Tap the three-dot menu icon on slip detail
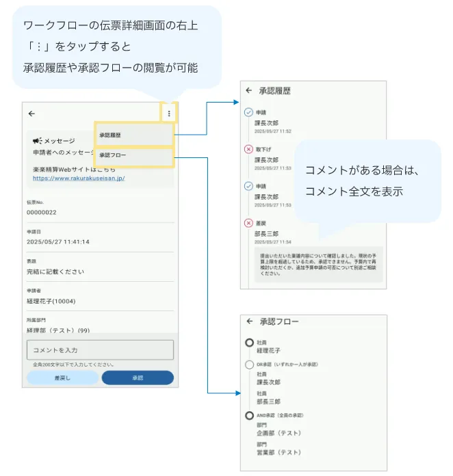The height and width of the screenshot is (476, 453). click(x=169, y=114)
